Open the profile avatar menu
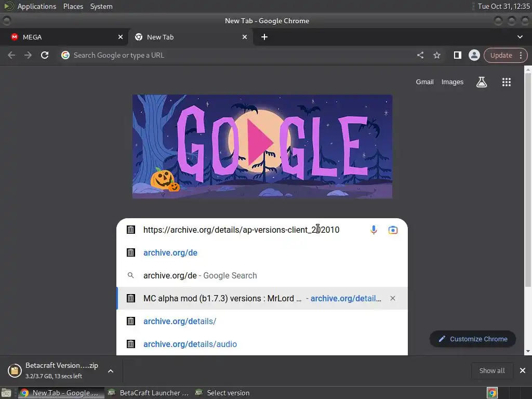Image resolution: width=532 pixels, height=399 pixels. pyautogui.click(x=474, y=55)
